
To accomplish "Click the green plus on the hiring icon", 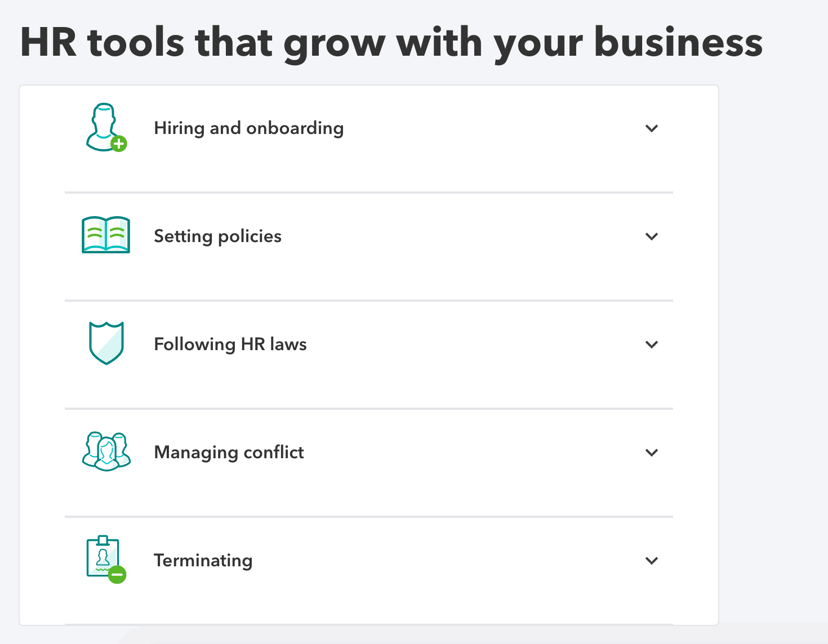I will click(x=118, y=144).
